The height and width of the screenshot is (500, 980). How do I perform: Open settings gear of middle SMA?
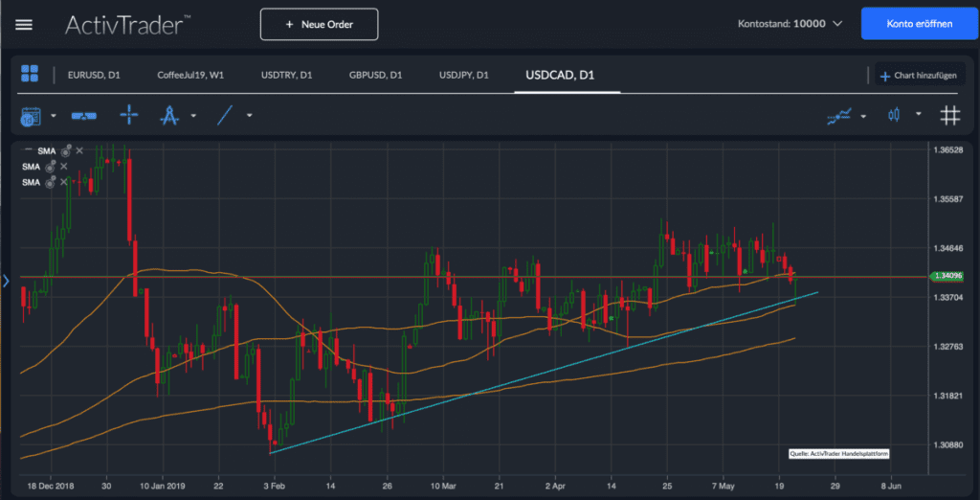[51, 167]
